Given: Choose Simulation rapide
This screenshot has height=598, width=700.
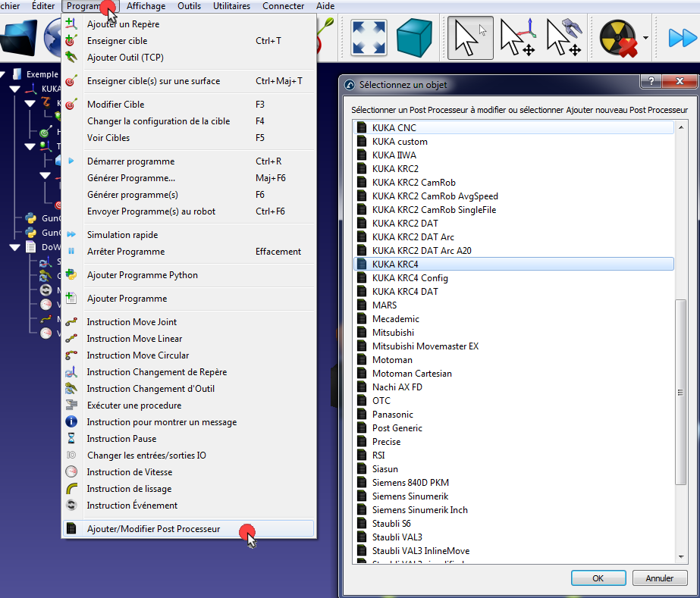Looking at the screenshot, I should 188,235.
